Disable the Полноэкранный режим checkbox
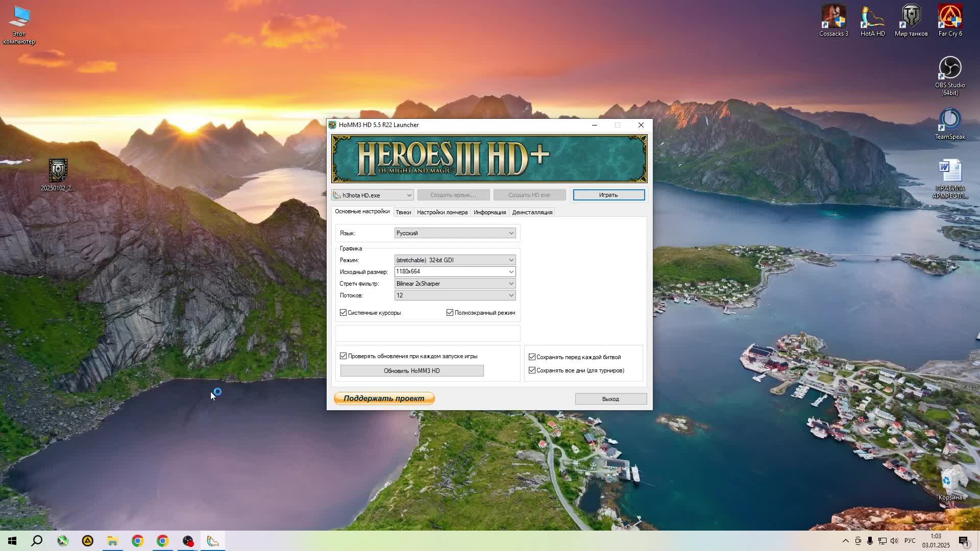Viewport: 980px width, 551px height. [450, 313]
